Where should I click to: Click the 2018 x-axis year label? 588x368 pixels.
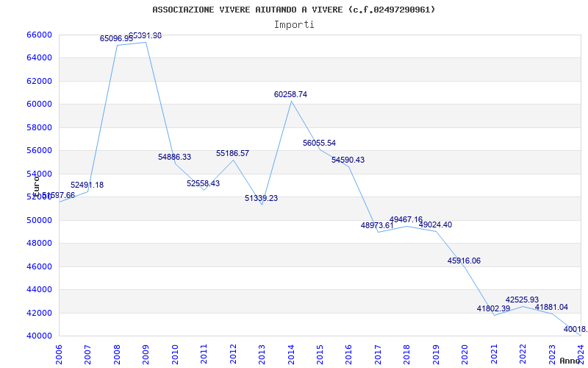[407, 353]
